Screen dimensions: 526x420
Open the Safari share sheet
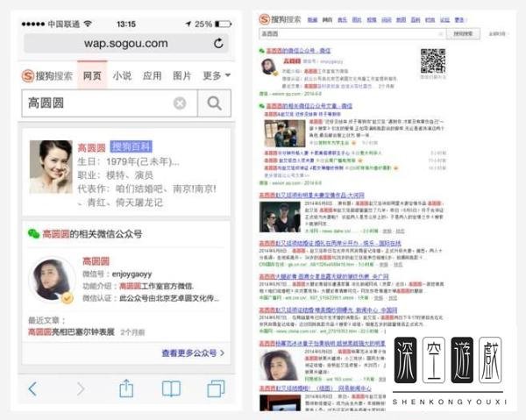click(126, 388)
